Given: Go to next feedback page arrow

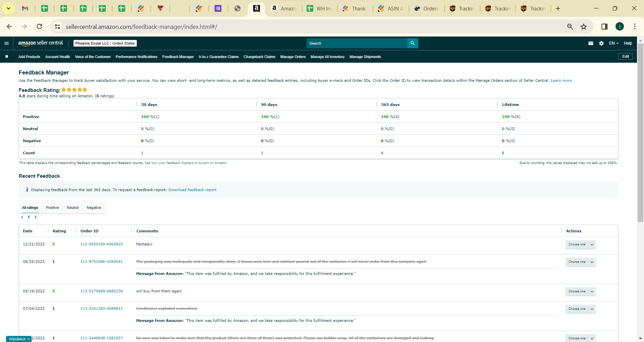Looking at the screenshot, I should (x=36, y=217).
